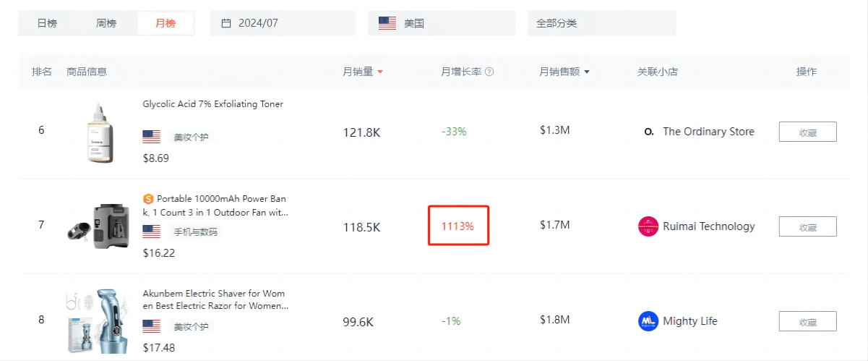Click 收藏 button for Akunbem Electric Shaver

807,321
